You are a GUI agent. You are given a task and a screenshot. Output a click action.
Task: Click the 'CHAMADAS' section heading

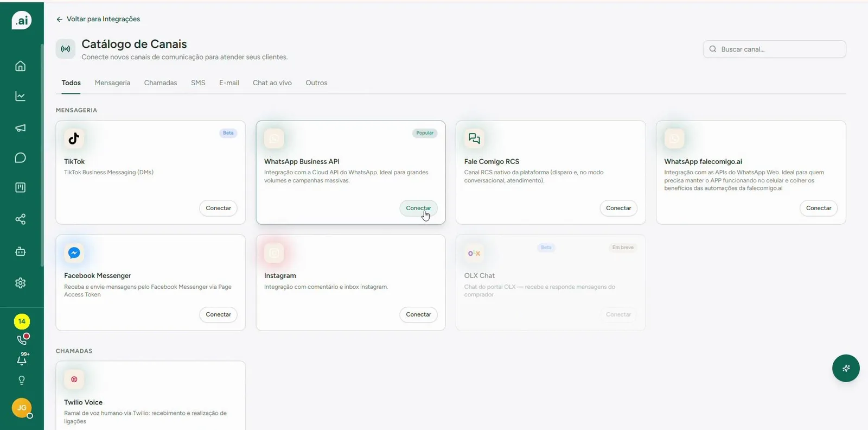[74, 351]
